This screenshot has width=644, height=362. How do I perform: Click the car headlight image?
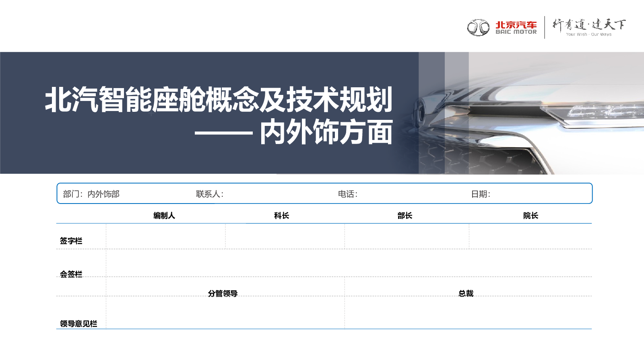(531, 113)
